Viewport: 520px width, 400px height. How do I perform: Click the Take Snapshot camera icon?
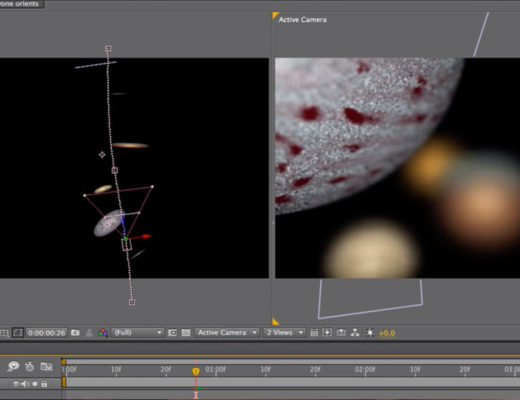[75, 333]
